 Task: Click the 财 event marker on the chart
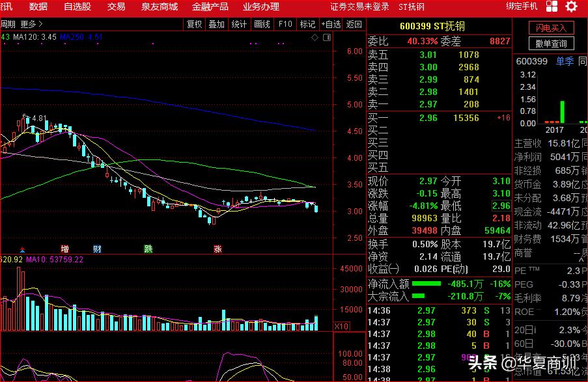(x=97, y=249)
